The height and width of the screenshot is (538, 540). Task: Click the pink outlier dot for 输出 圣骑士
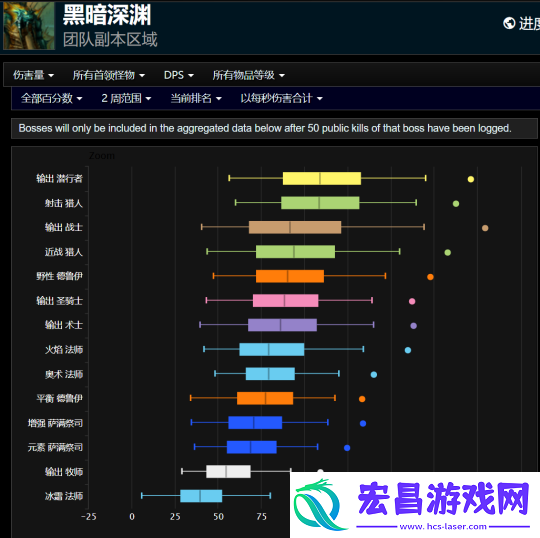(412, 301)
